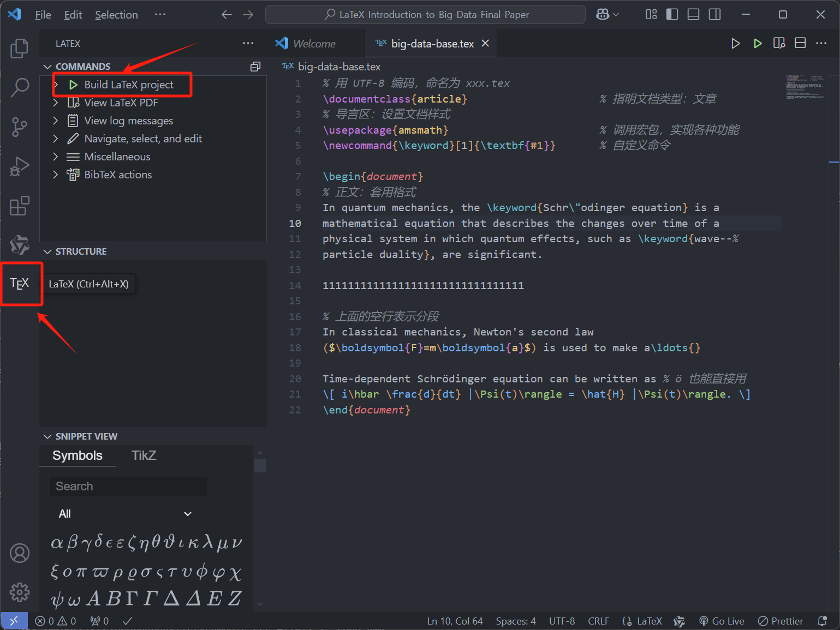The width and height of the screenshot is (840, 630).
Task: Open the Selection menu
Action: click(116, 15)
